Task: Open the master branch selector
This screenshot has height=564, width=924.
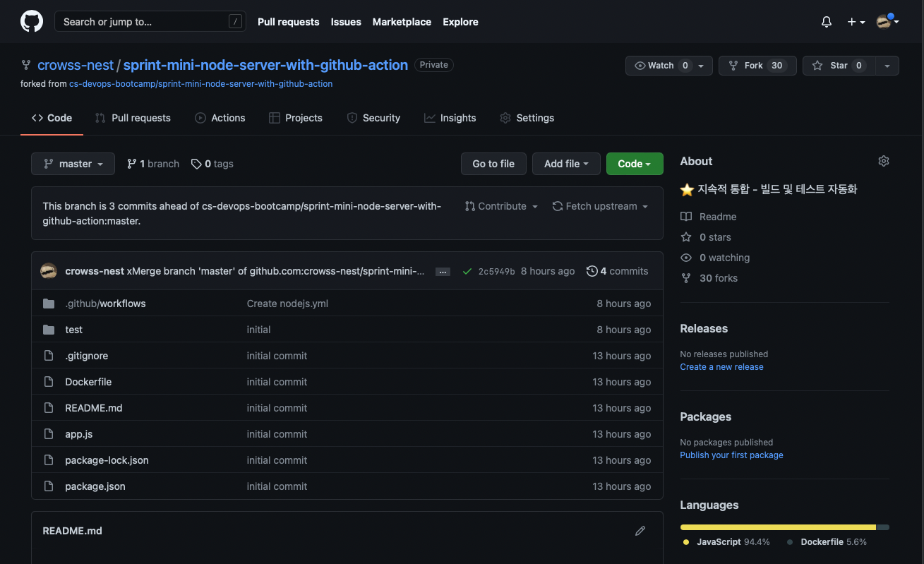Action: pyautogui.click(x=73, y=164)
